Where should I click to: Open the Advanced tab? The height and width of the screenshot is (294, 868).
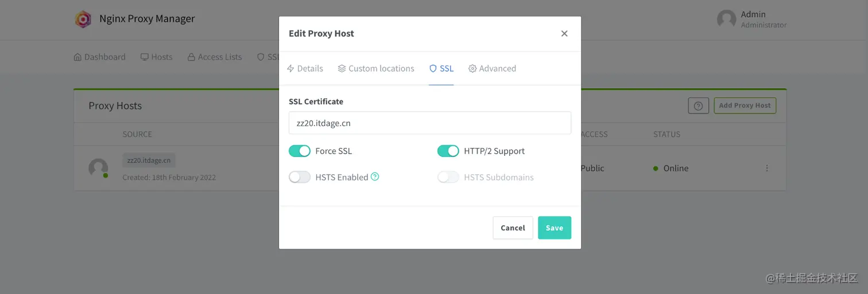coord(492,68)
